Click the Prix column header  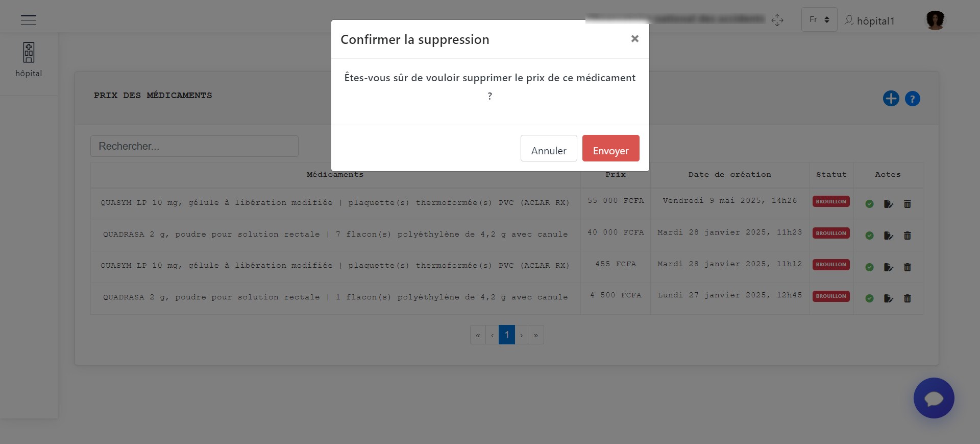click(616, 175)
